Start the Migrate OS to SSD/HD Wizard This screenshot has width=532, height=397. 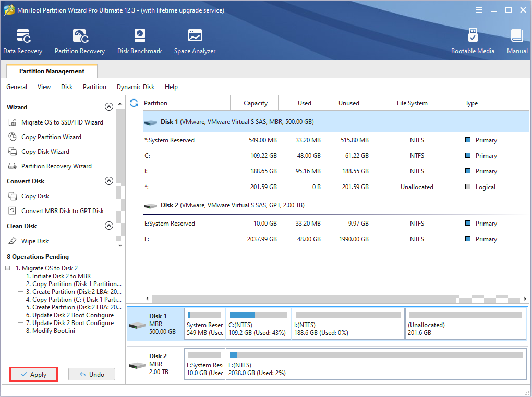click(62, 122)
